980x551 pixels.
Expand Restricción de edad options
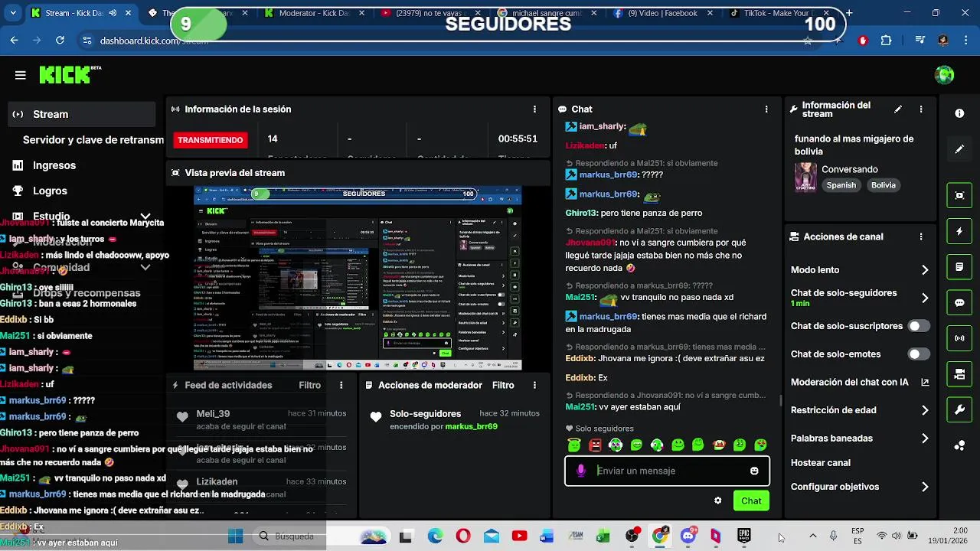925,410
